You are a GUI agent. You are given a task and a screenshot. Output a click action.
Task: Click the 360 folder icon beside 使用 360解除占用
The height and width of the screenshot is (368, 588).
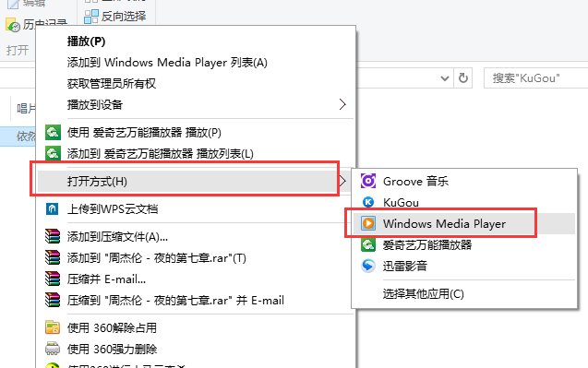pyautogui.click(x=53, y=327)
